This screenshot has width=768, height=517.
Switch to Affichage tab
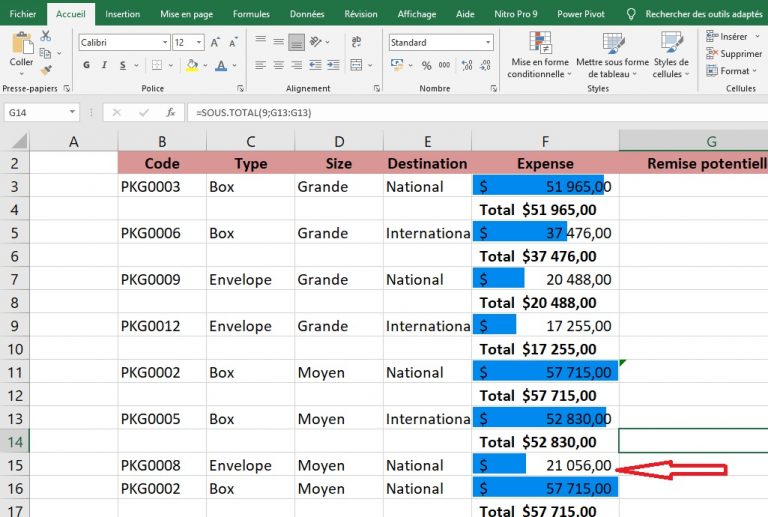(x=416, y=14)
